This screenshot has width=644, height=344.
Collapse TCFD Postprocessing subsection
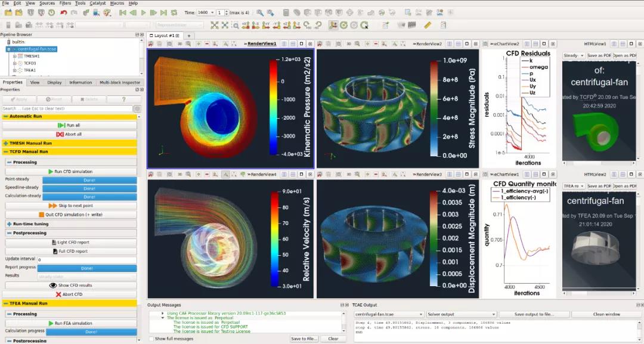tap(9, 233)
